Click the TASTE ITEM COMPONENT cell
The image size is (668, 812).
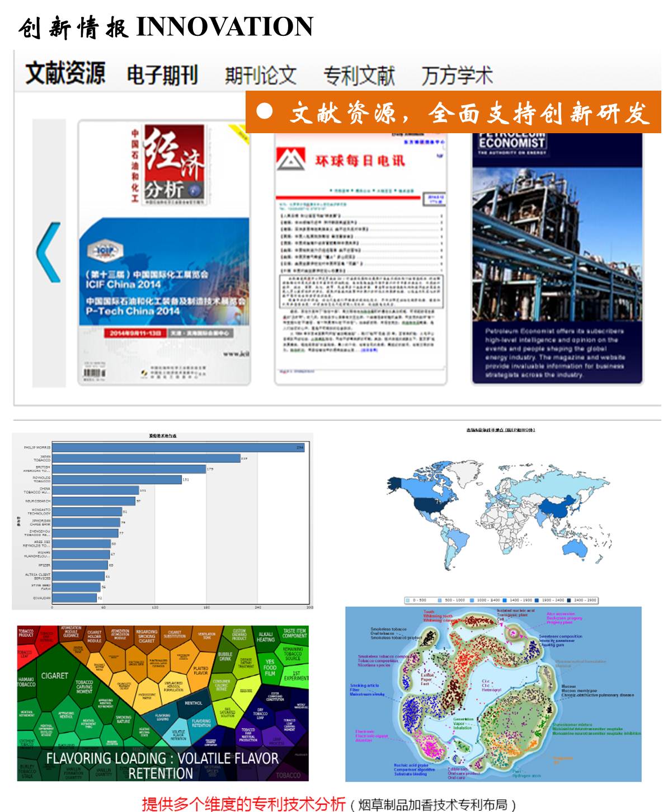[x=294, y=633]
